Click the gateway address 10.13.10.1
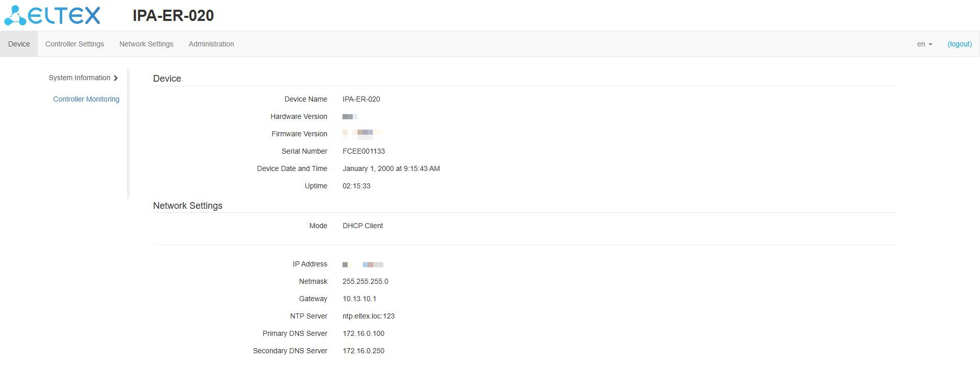Viewport: 980px width, 366px height. [x=359, y=299]
